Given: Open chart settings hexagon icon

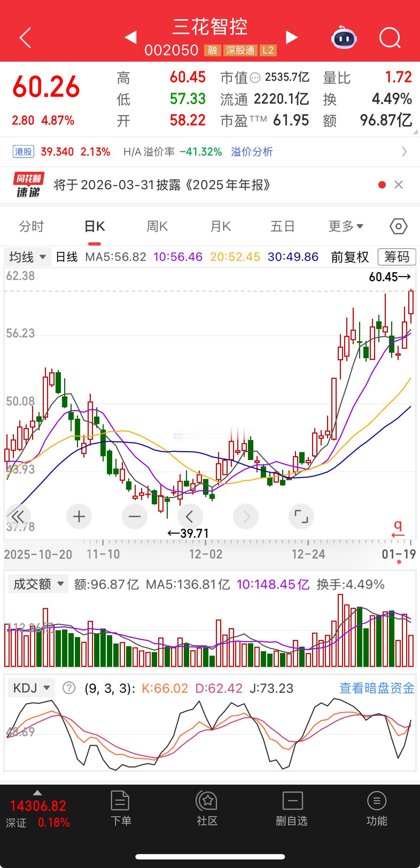Looking at the screenshot, I should (x=399, y=226).
